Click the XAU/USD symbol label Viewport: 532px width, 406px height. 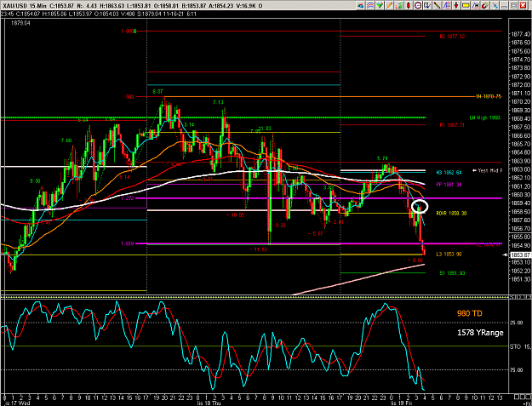click(x=14, y=6)
